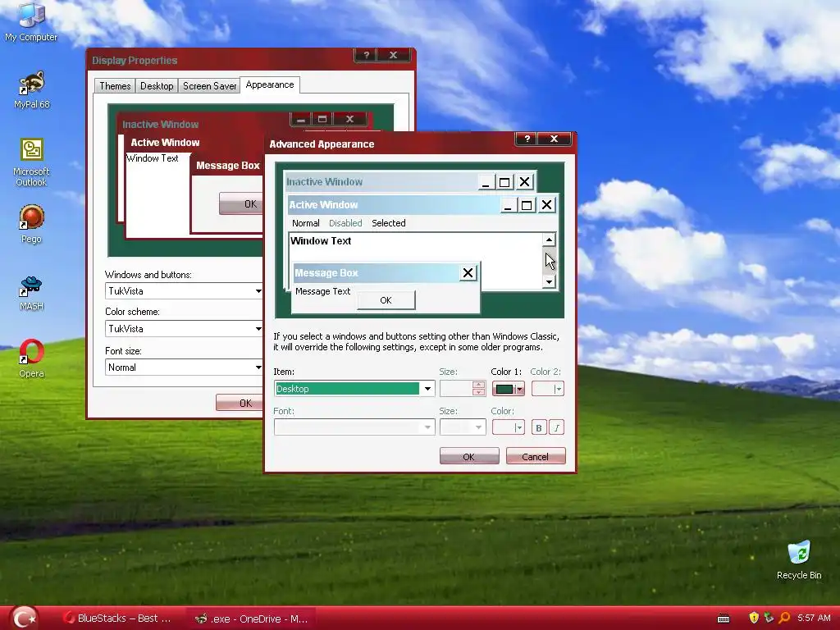This screenshot has width=840, height=630.
Task: Toggle the Italic font button
Action: pos(557,427)
